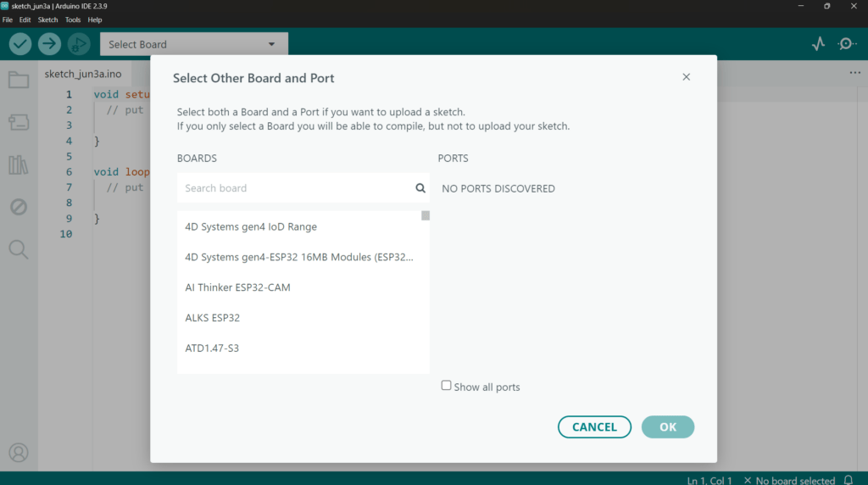Open the Library Manager sidebar icon
868x485 pixels.
click(19, 164)
